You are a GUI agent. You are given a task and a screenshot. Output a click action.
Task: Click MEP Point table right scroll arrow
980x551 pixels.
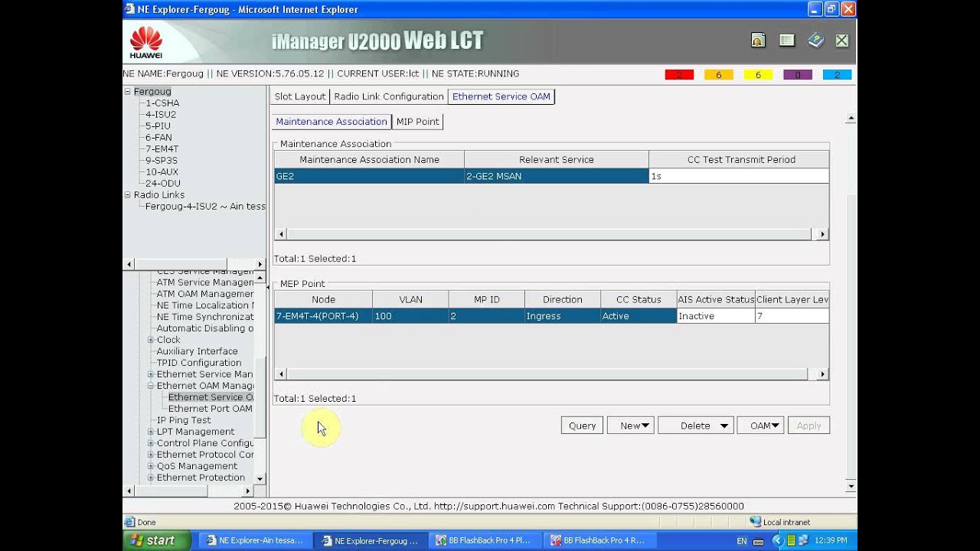(x=823, y=374)
